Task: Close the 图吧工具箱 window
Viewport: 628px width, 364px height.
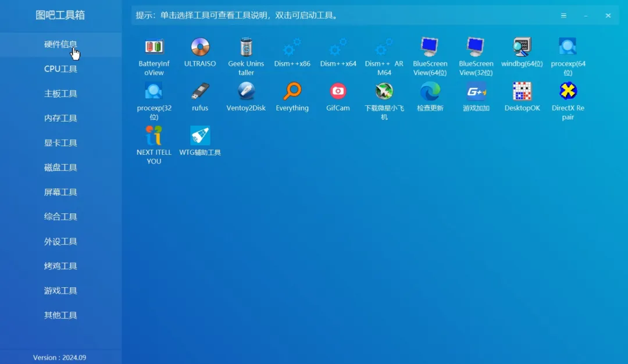Action: coord(608,16)
